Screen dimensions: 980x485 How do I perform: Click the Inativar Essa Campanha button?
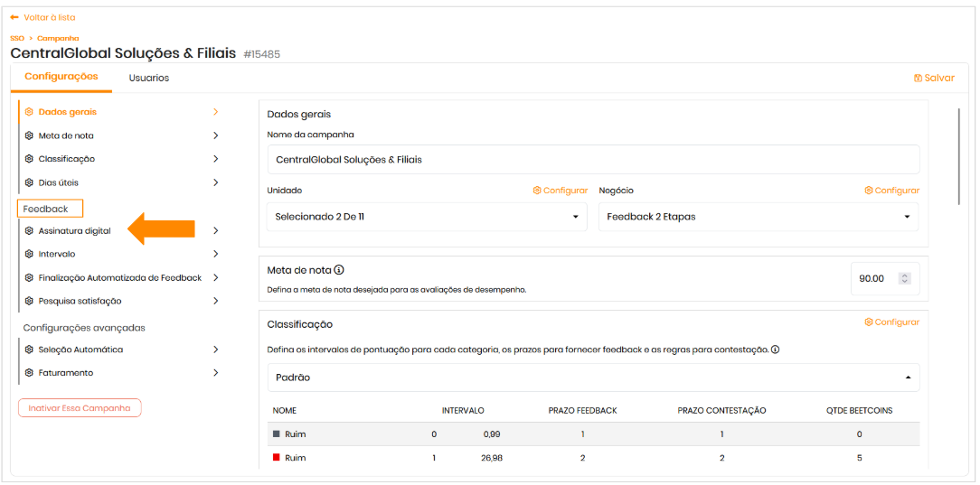80,408
